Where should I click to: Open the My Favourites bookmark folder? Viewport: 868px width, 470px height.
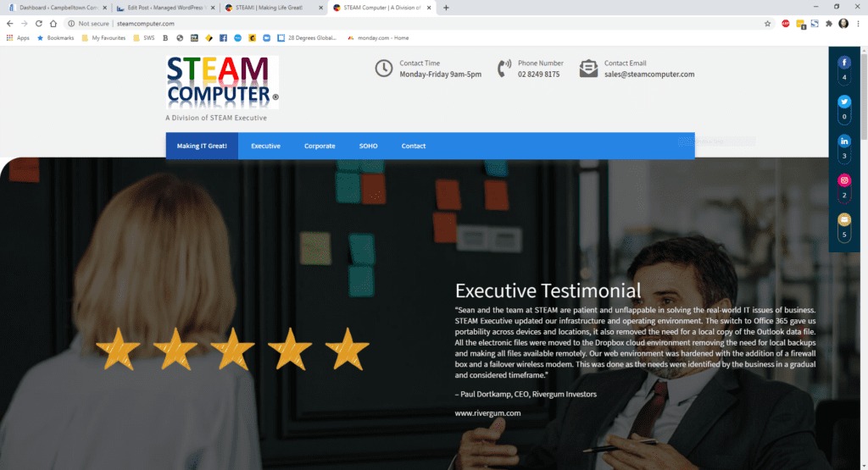(103, 38)
